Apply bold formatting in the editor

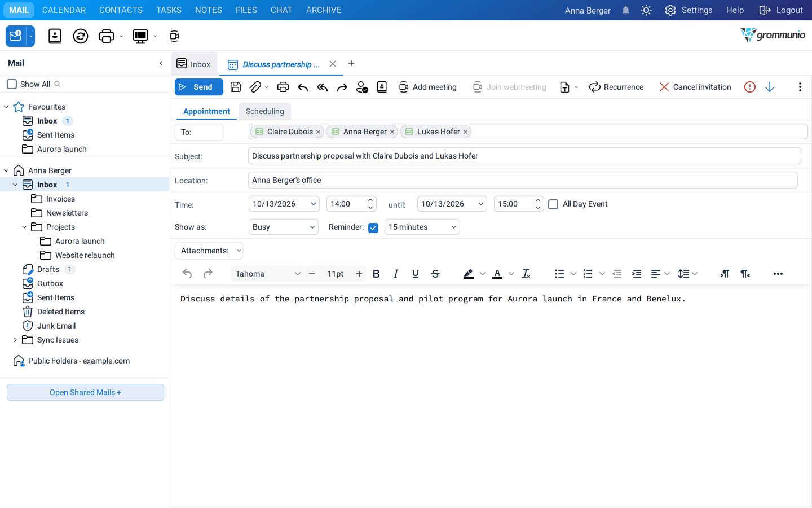376,274
